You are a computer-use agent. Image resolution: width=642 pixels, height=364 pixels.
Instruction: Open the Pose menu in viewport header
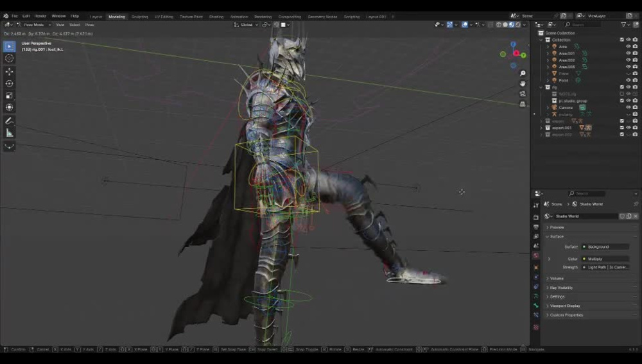[x=89, y=25]
